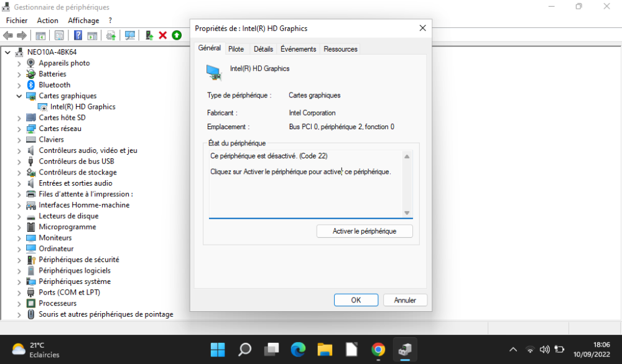622x364 pixels.
Task: Open Help with the blue question-mark icon
Action: pyautogui.click(x=78, y=35)
